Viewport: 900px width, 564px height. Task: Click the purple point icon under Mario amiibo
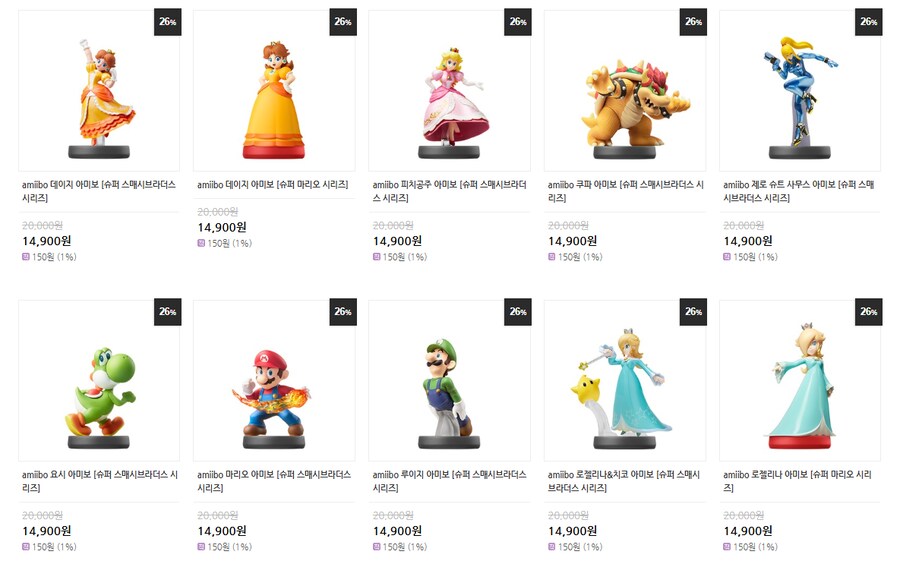(202, 547)
